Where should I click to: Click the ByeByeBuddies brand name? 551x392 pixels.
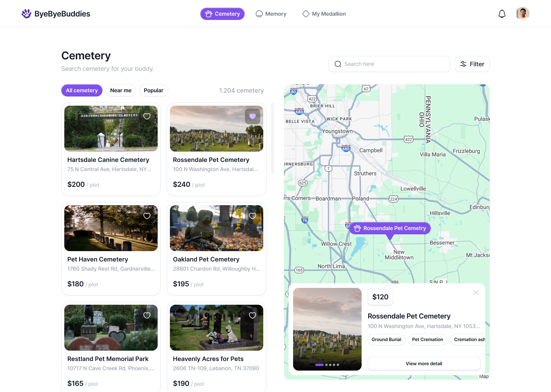coord(62,14)
